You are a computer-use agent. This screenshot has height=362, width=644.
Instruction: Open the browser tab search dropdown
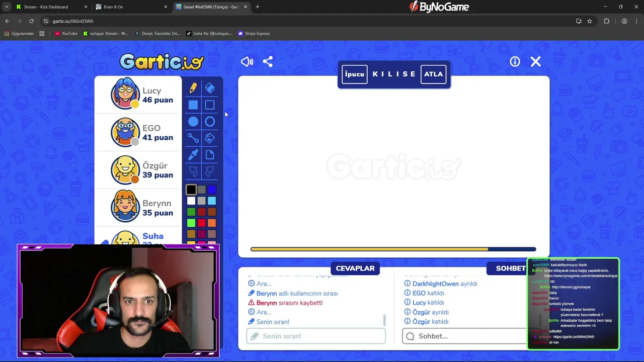tap(7, 7)
